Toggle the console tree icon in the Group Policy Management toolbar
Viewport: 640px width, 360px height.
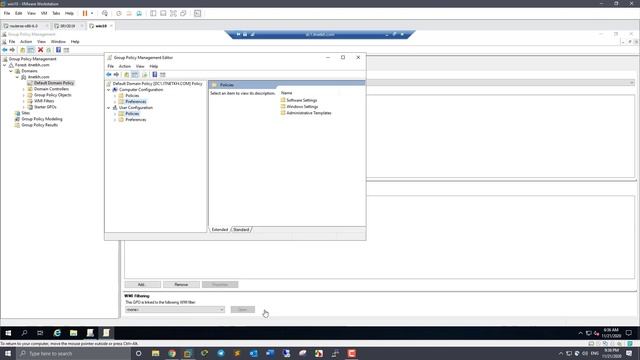point(31,50)
